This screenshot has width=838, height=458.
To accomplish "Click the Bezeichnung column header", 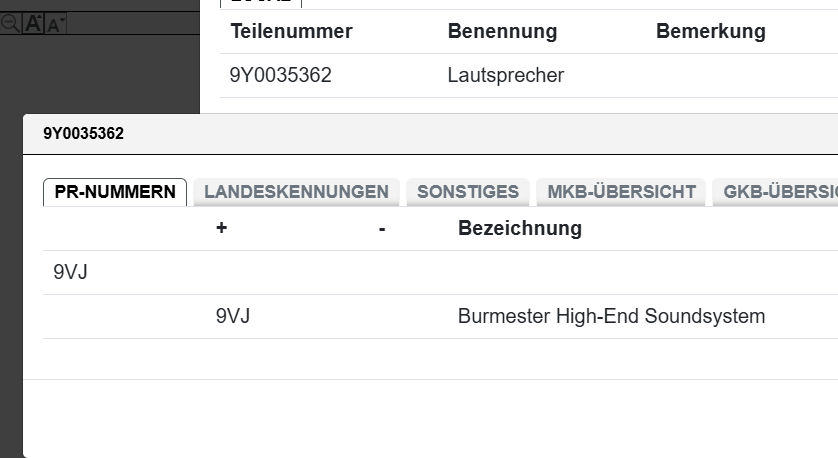I will (519, 228).
